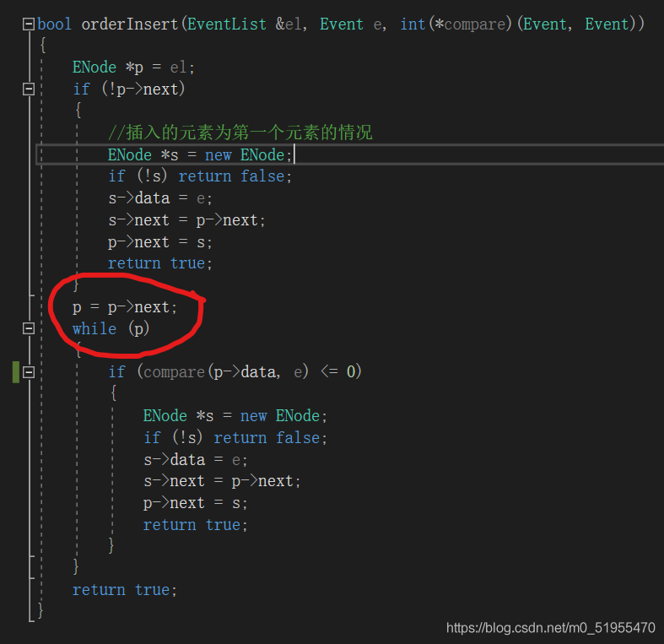Click first 'p->next = s;' statement

pyautogui.click(x=160, y=242)
